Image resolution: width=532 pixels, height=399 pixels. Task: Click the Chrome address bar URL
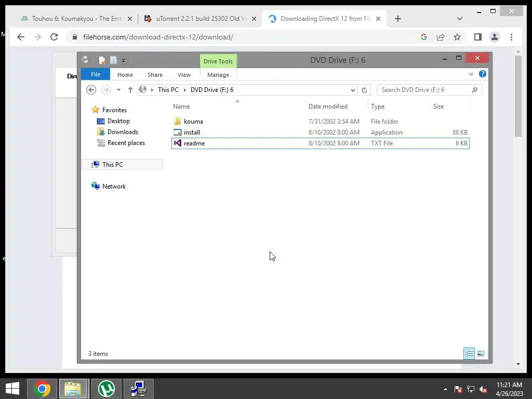158,37
